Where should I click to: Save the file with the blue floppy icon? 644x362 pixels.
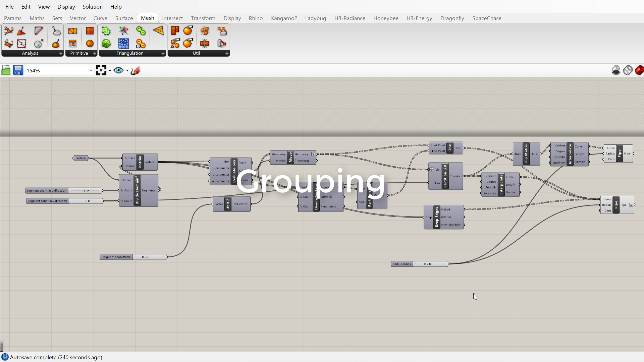click(18, 70)
